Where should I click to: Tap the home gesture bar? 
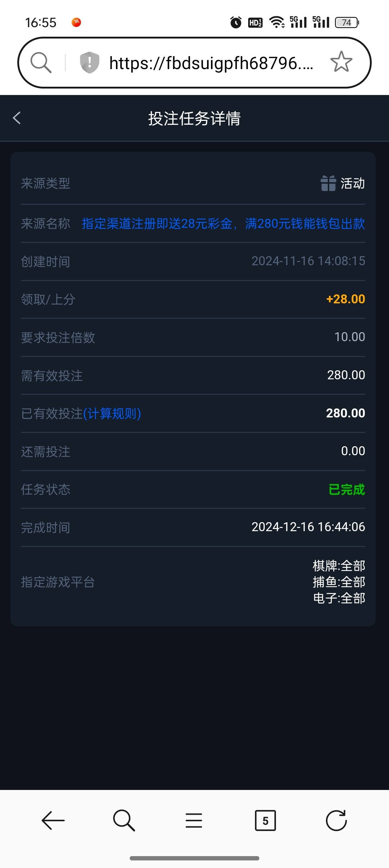point(194,858)
